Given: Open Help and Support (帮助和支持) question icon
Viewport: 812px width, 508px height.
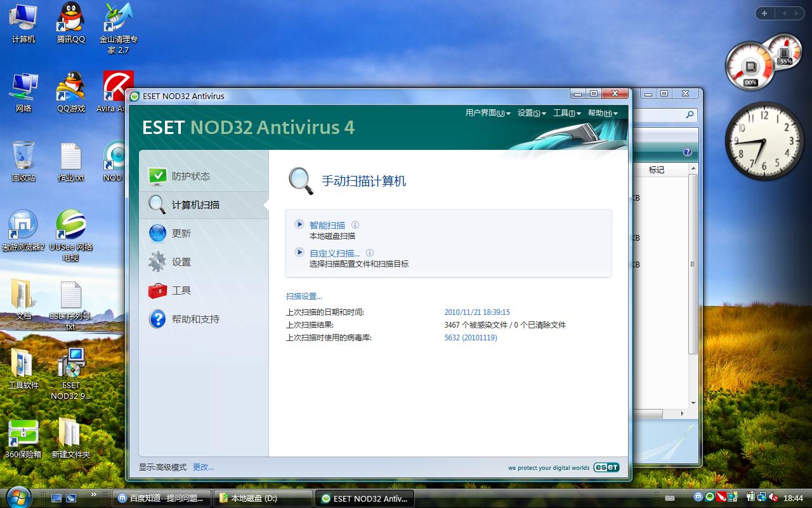Looking at the screenshot, I should pos(157,319).
